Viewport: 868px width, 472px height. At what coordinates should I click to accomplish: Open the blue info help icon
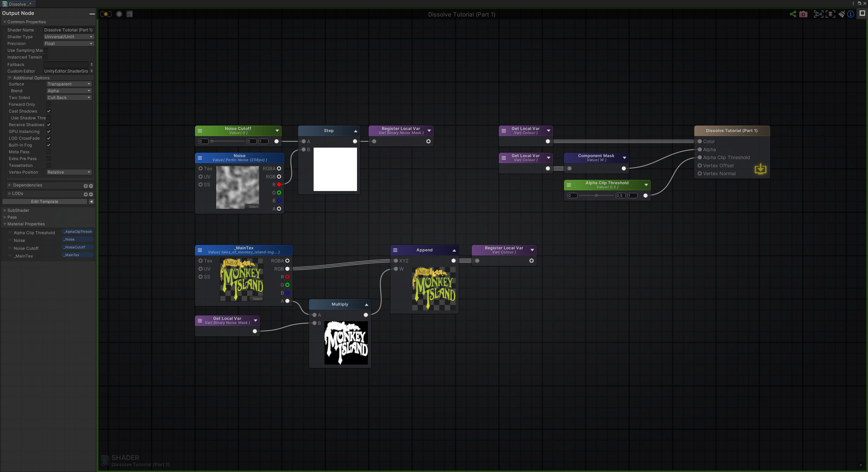[851, 14]
